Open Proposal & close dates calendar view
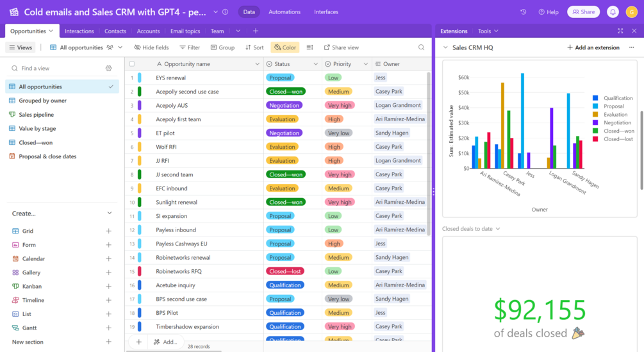 [x=47, y=156]
